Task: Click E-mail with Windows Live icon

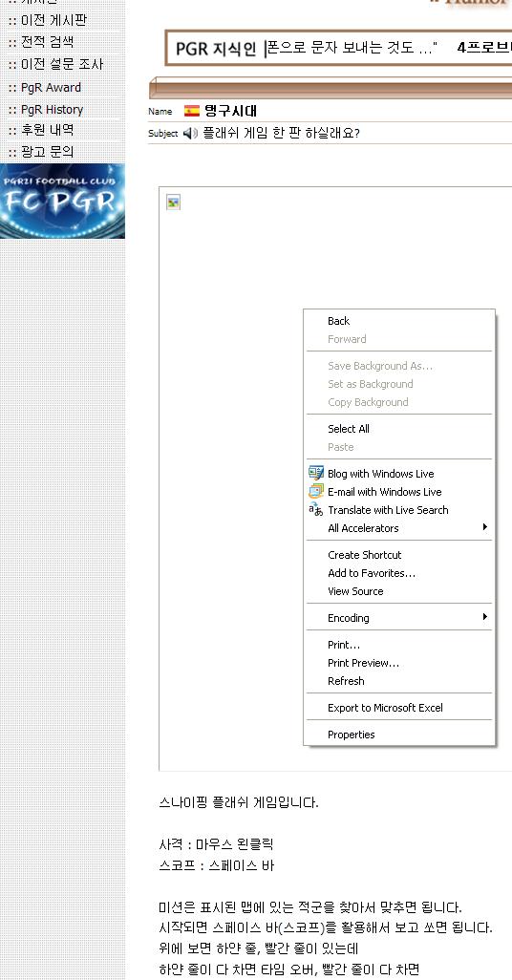Action: [316, 491]
